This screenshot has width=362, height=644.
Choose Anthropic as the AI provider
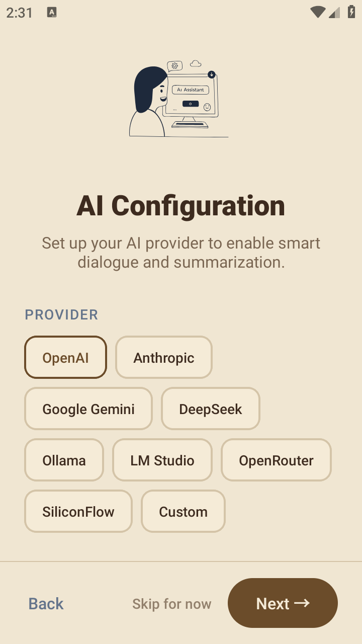(164, 357)
